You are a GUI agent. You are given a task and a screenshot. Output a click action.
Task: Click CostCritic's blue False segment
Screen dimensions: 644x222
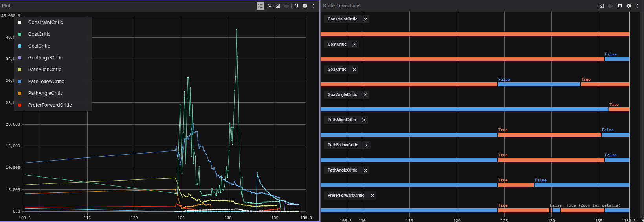point(617,59)
